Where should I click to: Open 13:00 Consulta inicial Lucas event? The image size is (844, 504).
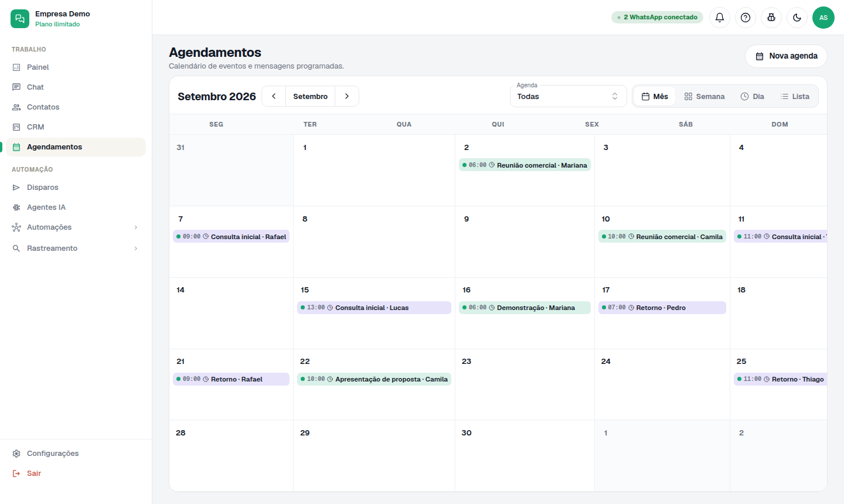(374, 308)
